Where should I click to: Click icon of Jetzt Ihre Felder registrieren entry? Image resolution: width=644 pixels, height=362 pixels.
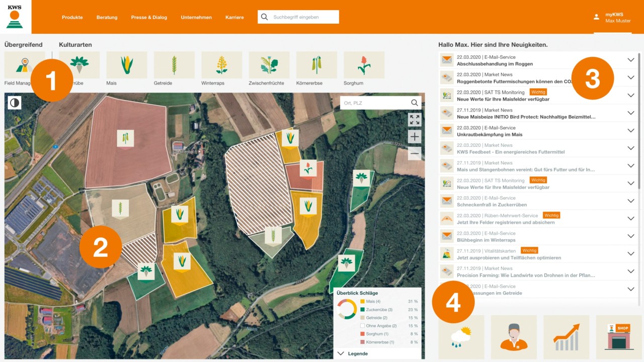[x=446, y=218]
